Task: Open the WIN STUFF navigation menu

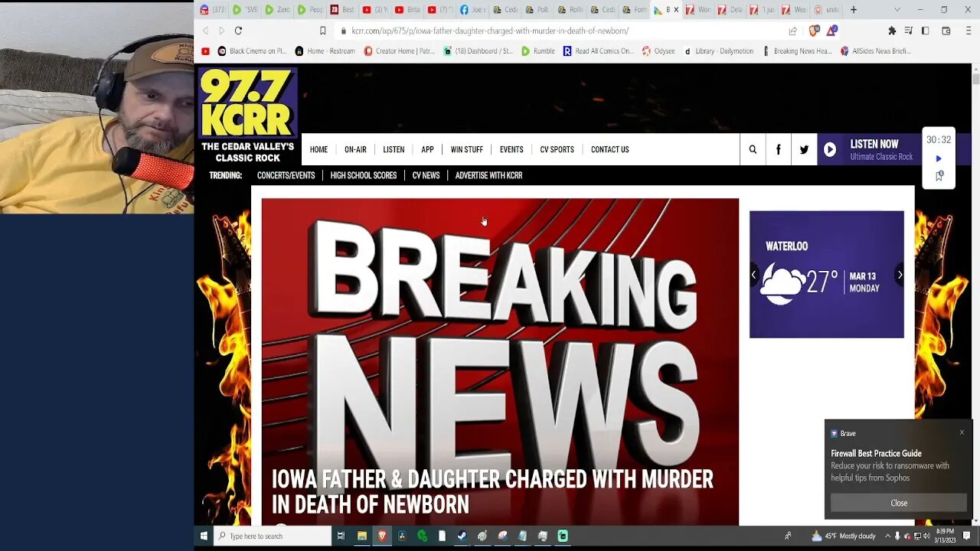Action: pyautogui.click(x=466, y=149)
